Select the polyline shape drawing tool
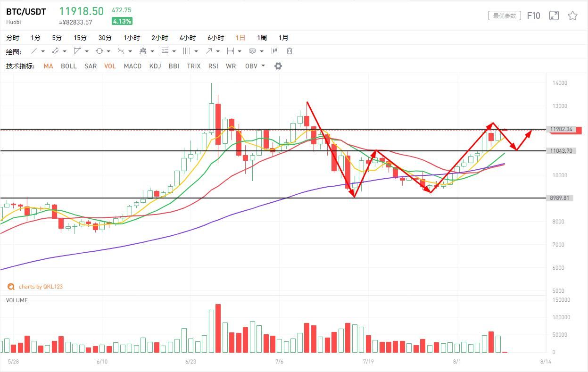The width and height of the screenshot is (588, 372). point(77,51)
